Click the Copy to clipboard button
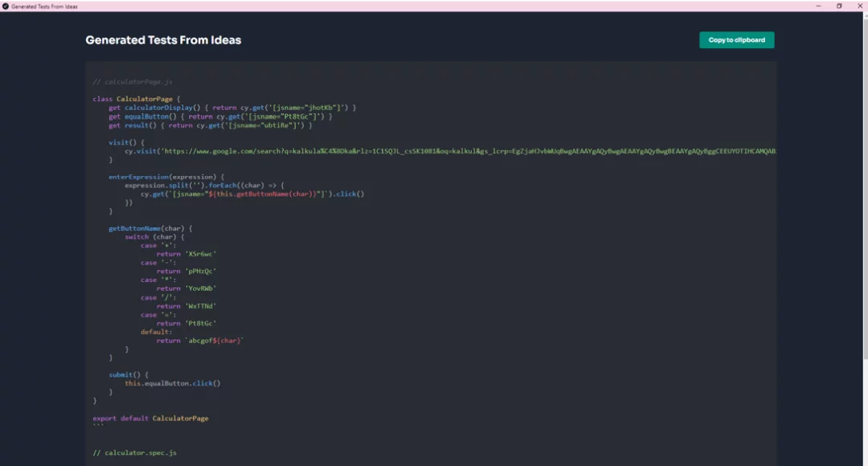Image resolution: width=868 pixels, height=466 pixels. click(736, 40)
